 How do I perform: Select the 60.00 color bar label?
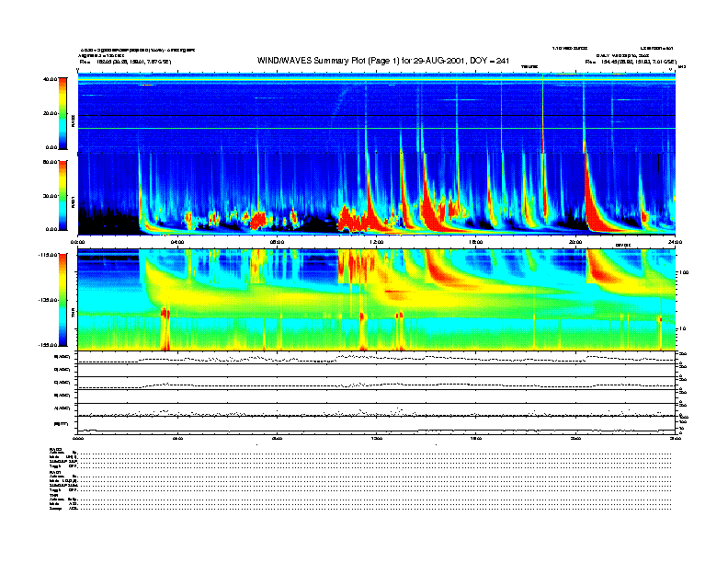coord(50,162)
